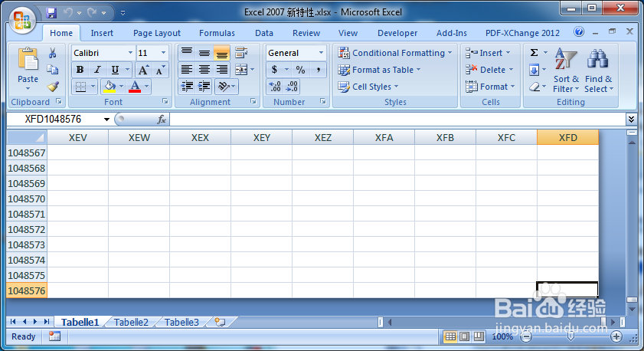Click Insert cells button

click(488, 53)
